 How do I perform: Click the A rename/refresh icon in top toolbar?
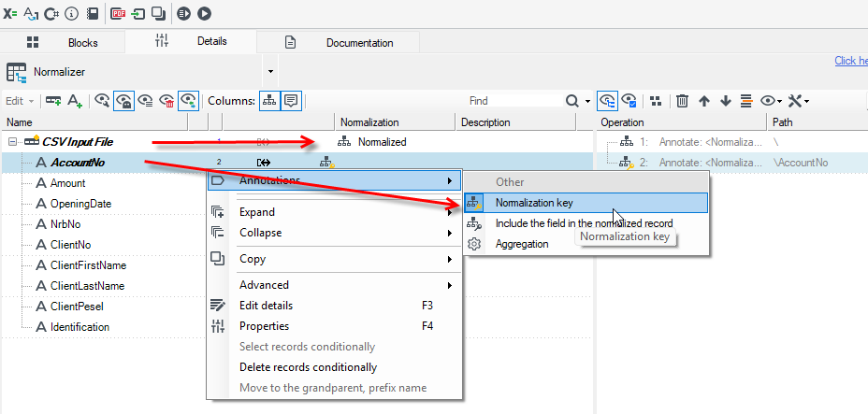click(31, 13)
